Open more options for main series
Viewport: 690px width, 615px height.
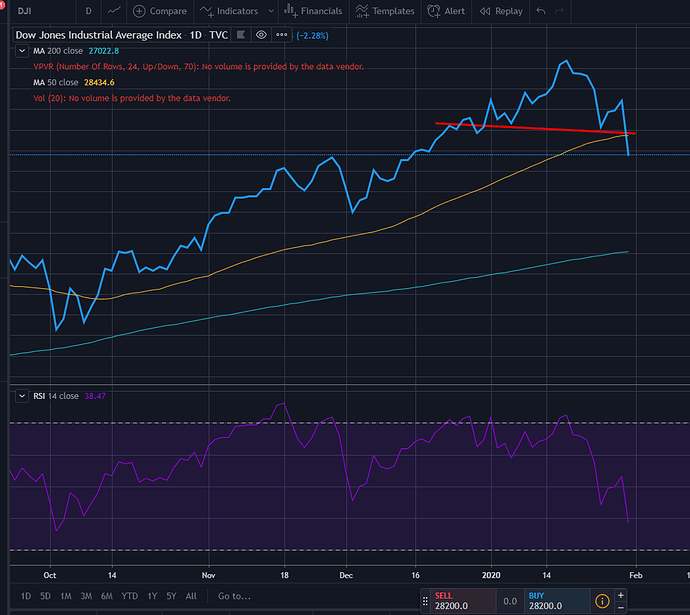tap(282, 35)
